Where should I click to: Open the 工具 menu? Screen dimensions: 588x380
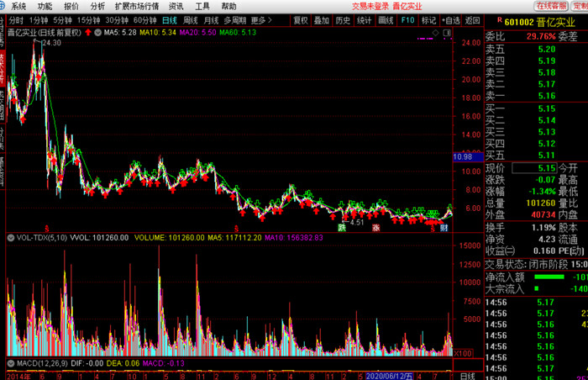[x=202, y=6]
